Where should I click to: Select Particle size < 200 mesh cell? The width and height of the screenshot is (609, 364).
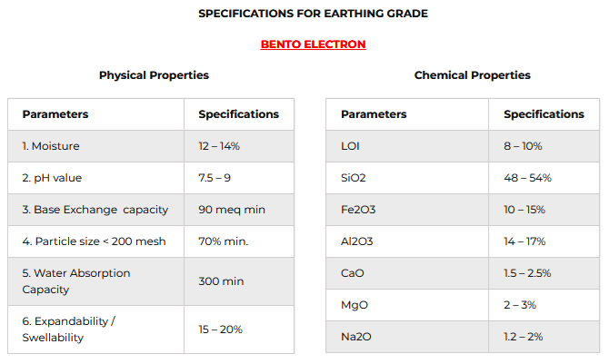click(x=96, y=241)
